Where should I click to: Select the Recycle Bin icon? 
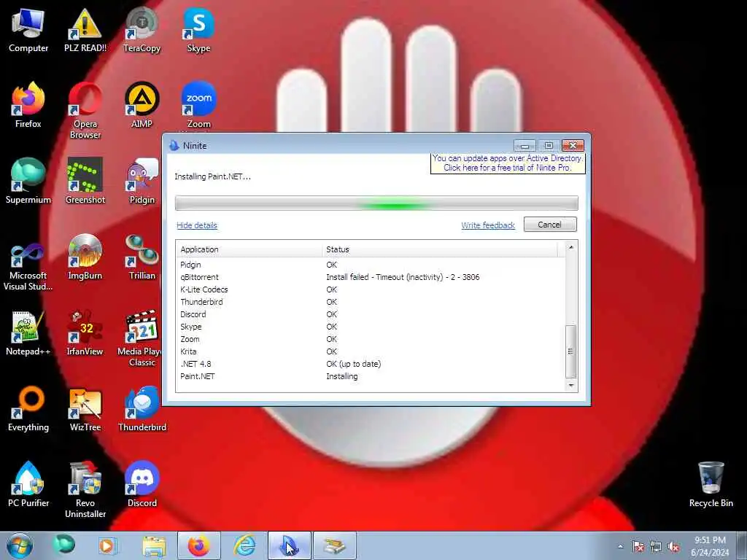711,484
